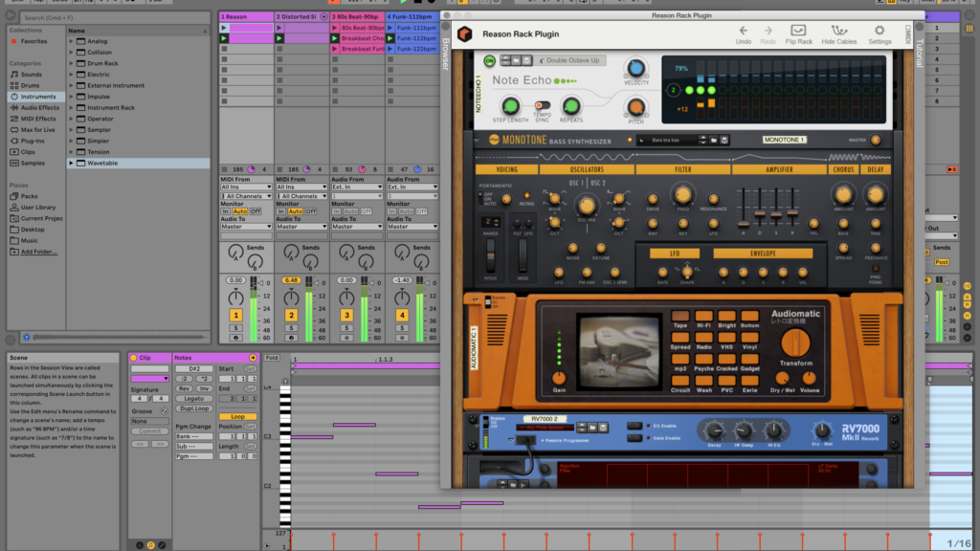Screen dimensions: 980x551
Task: Expand the Operator folder
Action: 71,119
